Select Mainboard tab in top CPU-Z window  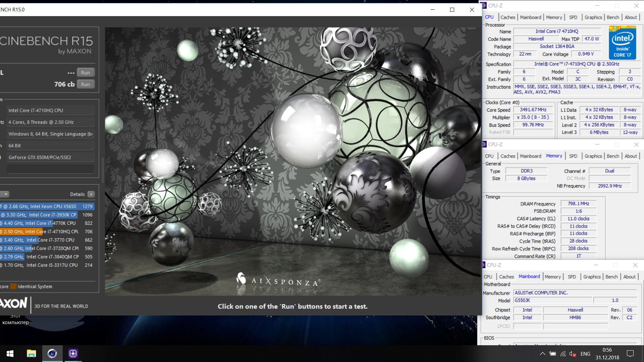click(x=530, y=17)
